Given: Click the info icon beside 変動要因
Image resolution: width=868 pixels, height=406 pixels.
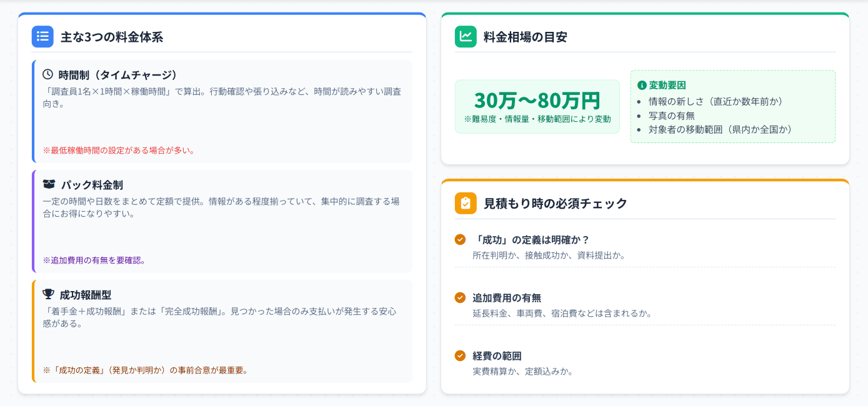Looking at the screenshot, I should 641,85.
